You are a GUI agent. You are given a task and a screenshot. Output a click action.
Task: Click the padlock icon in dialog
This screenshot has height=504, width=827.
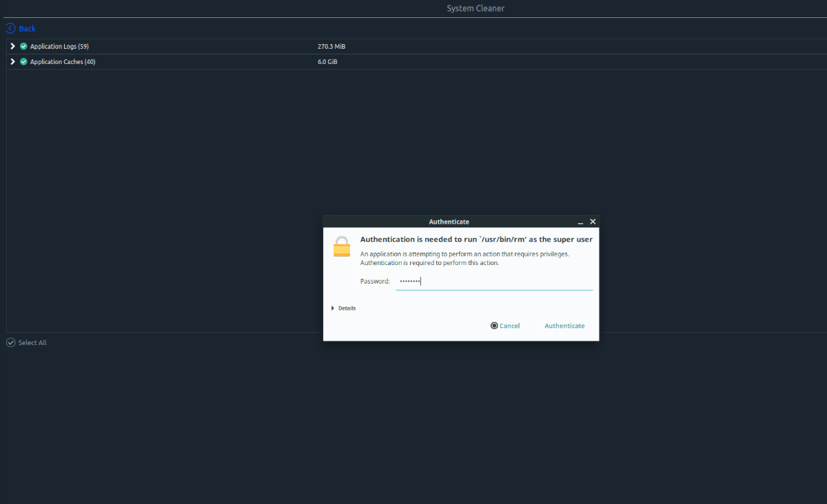point(342,246)
